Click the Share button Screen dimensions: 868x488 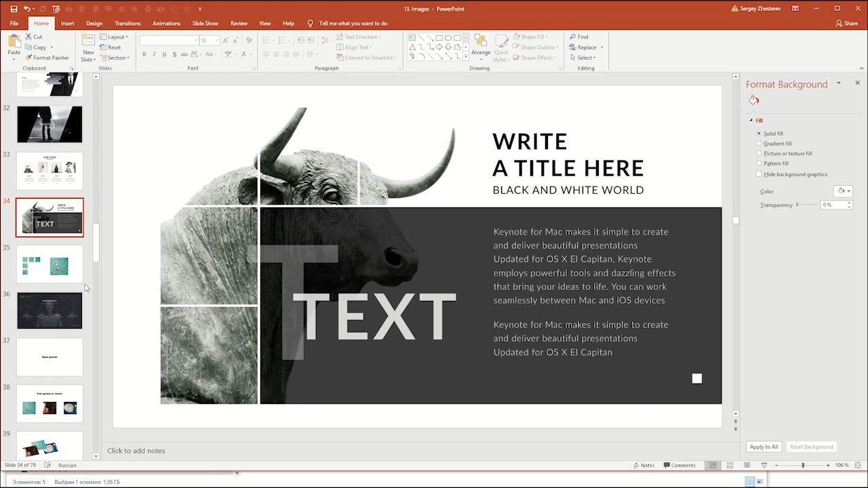pyautogui.click(x=846, y=23)
